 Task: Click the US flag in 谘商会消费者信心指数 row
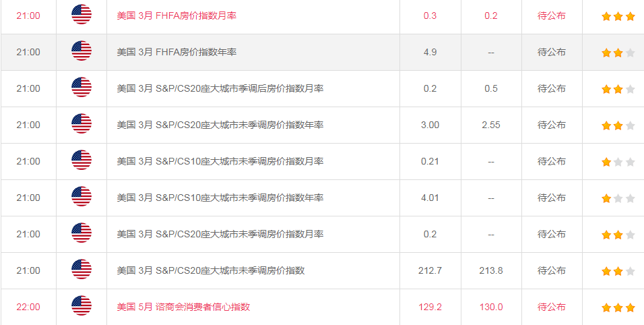pyautogui.click(x=82, y=306)
